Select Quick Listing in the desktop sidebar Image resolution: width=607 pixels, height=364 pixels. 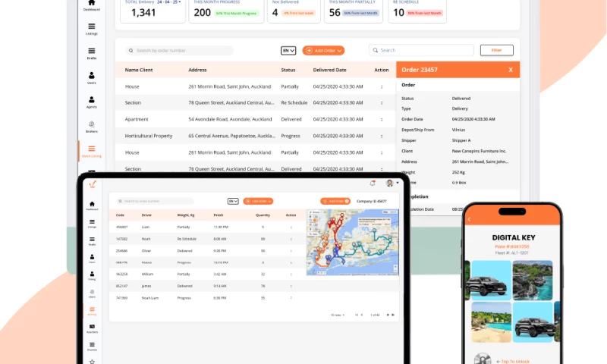pos(92,151)
